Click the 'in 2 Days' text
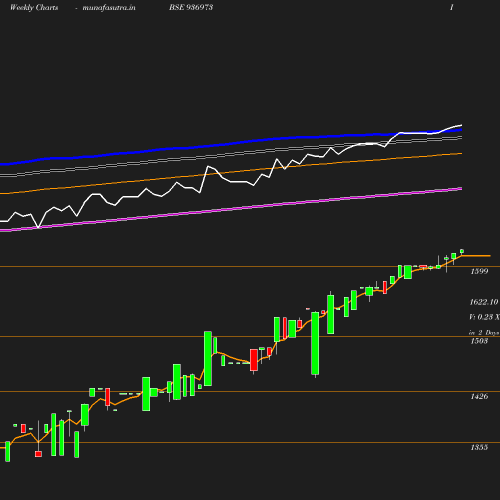 484,333
